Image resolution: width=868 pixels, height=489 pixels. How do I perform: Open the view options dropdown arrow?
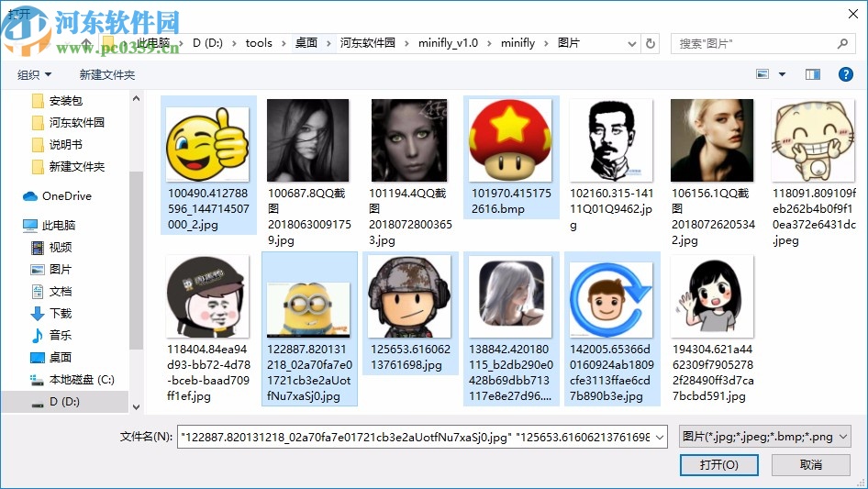click(782, 74)
